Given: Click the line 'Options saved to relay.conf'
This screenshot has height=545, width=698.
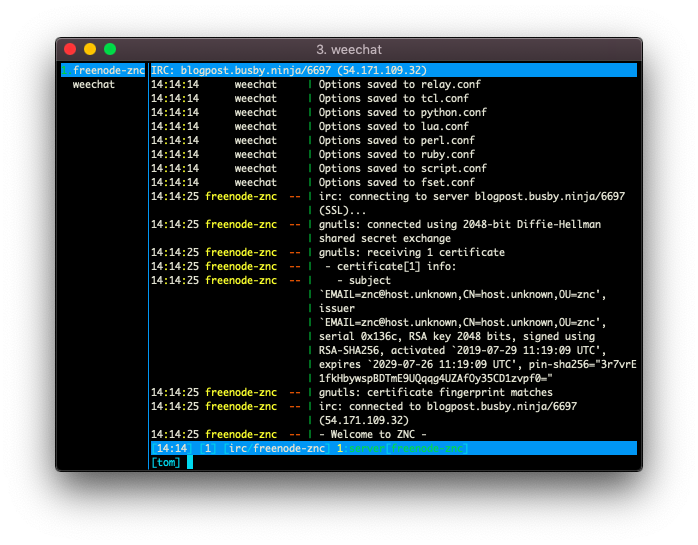Looking at the screenshot, I should point(400,85).
